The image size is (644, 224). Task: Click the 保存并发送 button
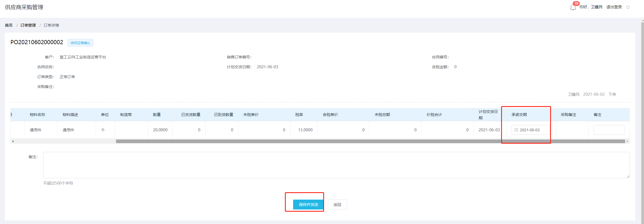[308, 205]
